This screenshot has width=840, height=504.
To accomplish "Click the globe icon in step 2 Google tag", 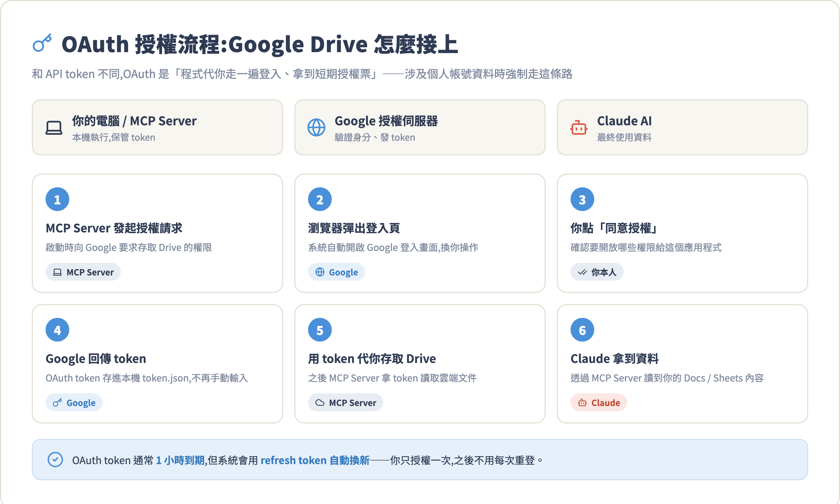I will coord(320,272).
